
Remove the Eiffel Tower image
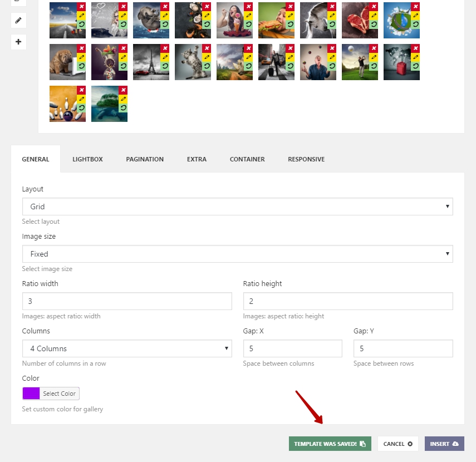[165, 48]
